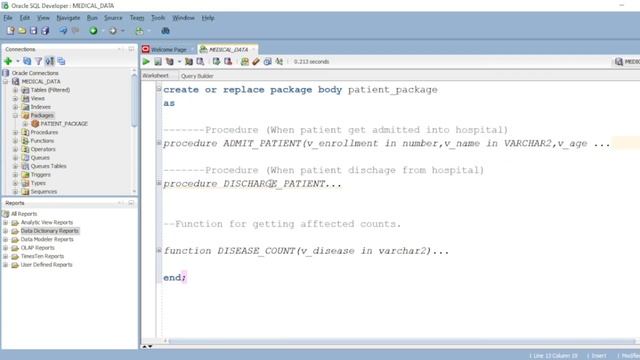Click the green Back navigation icon
This screenshot has height=360, width=640.
93,31
